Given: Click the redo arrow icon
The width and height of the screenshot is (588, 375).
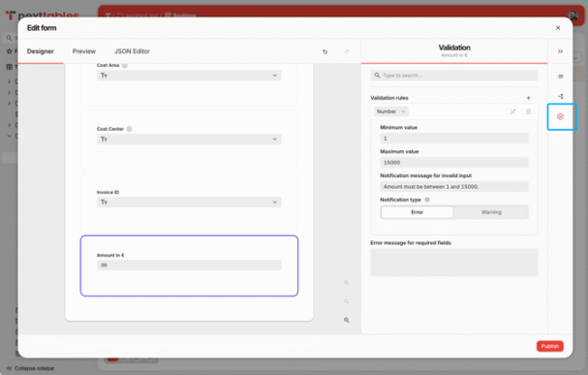Looking at the screenshot, I should (347, 51).
